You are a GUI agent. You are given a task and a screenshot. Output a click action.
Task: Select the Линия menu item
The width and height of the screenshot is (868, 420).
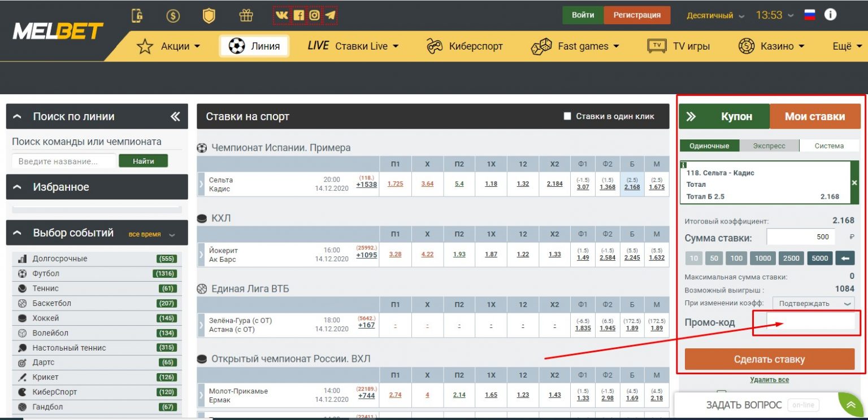click(x=254, y=46)
